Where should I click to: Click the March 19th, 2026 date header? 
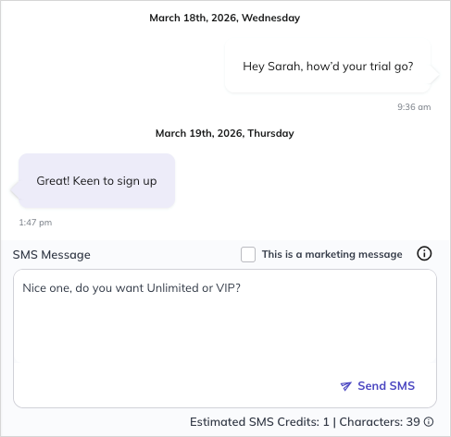pyautogui.click(x=225, y=133)
